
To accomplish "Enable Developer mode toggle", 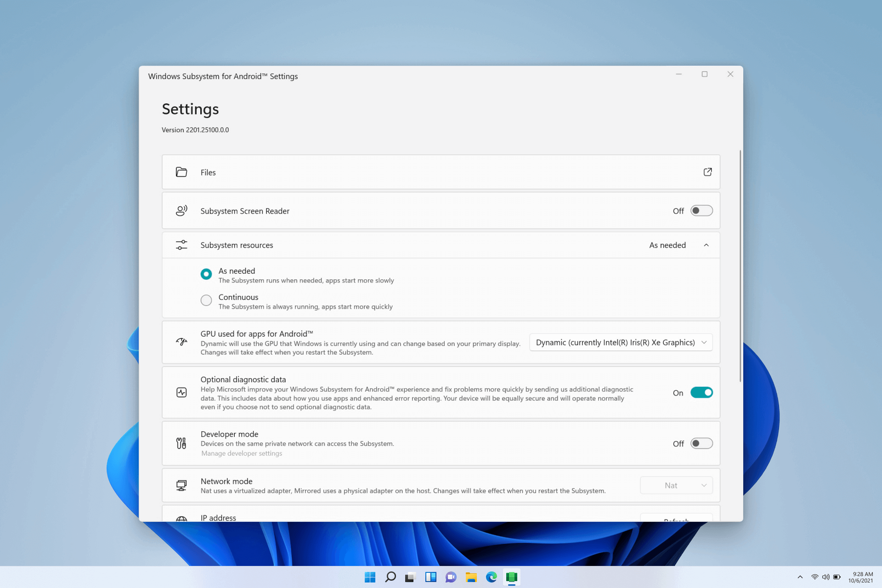I will (701, 443).
